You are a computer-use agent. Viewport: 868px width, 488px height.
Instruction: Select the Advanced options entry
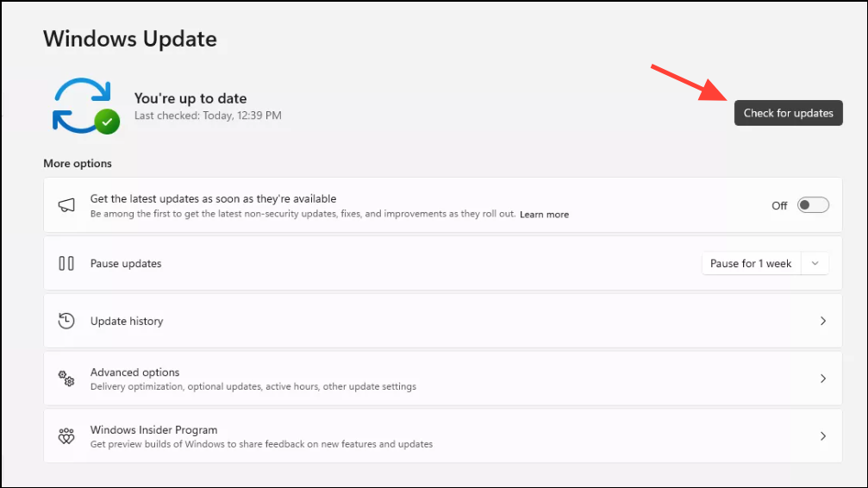135,372
